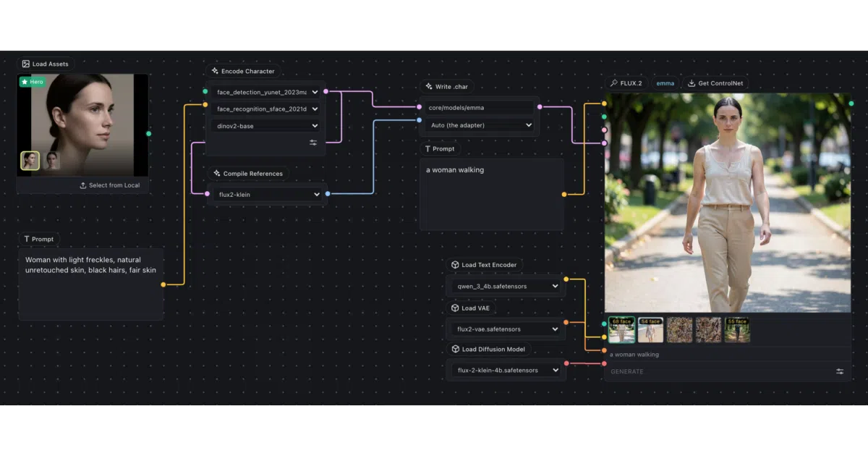The width and height of the screenshot is (868, 456).
Task: Open settings sliders in Encode Character node
Action: point(313,143)
